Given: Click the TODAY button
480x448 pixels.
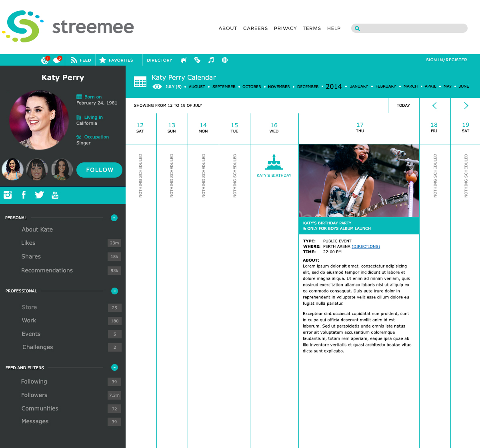Looking at the screenshot, I should [404, 106].
